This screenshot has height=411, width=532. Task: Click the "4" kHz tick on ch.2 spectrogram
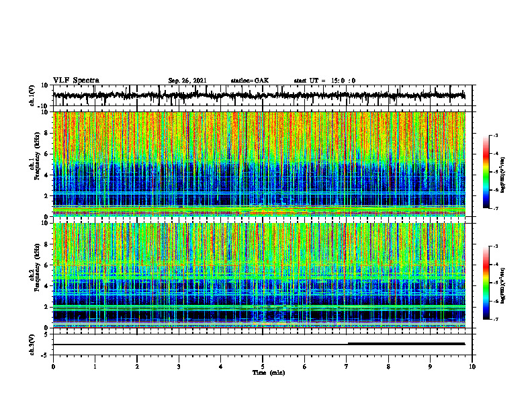pyautogui.click(x=47, y=286)
